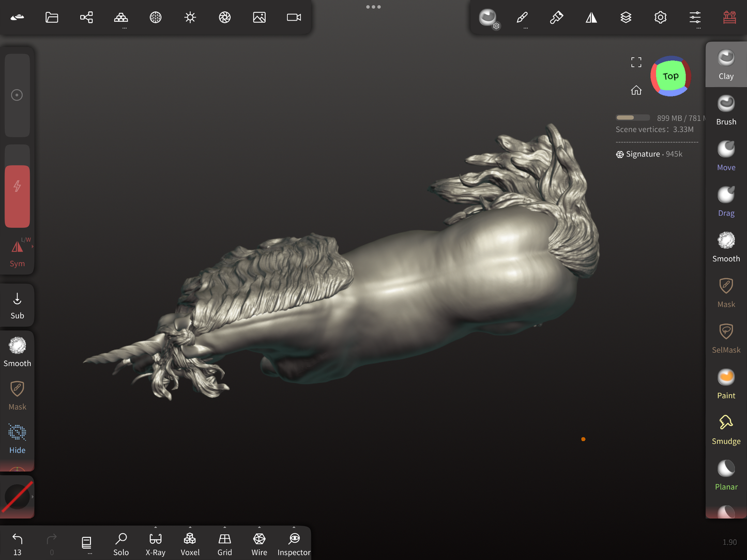747x560 pixels.
Task: Open the files folder menu
Action: tap(52, 18)
